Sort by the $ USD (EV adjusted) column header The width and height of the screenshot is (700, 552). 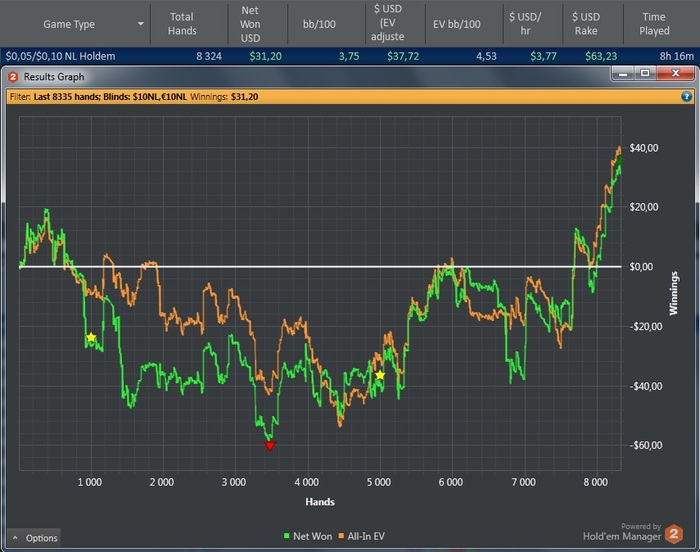396,24
